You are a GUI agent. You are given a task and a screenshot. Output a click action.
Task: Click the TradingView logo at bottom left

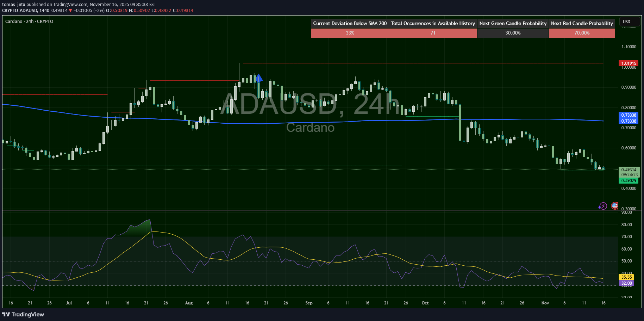pyautogui.click(x=23, y=314)
